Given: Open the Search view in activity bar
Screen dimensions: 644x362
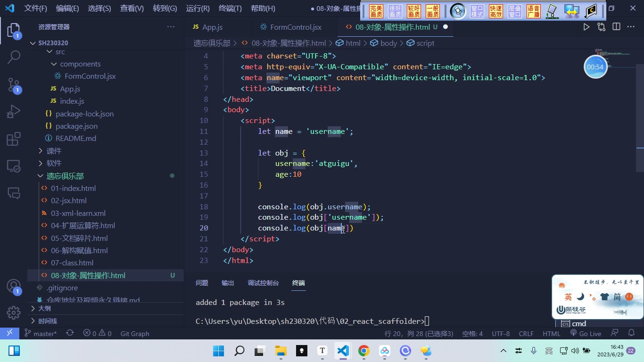Looking at the screenshot, I should point(14,58).
